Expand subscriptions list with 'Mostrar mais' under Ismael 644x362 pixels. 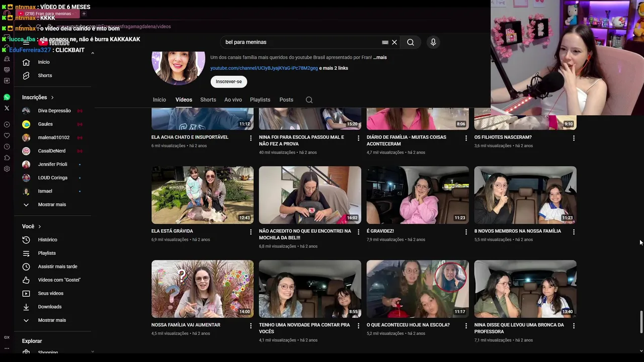pyautogui.click(x=52, y=205)
